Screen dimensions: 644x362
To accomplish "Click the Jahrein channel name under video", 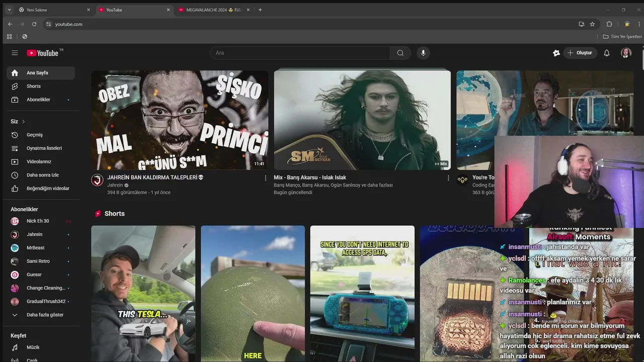I will click(115, 185).
